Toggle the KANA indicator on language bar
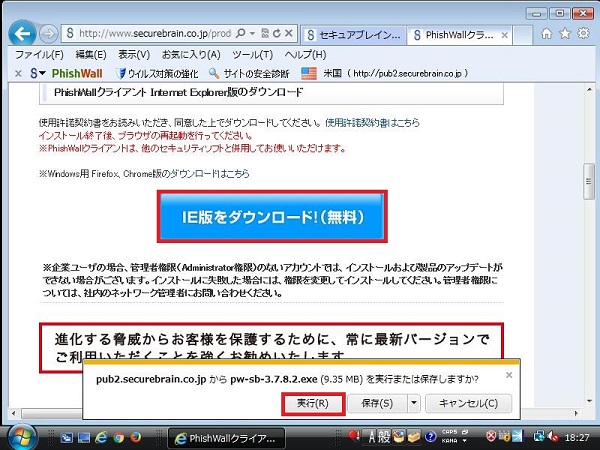Image resolution: width=600 pixels, height=450 pixels. tap(450, 441)
